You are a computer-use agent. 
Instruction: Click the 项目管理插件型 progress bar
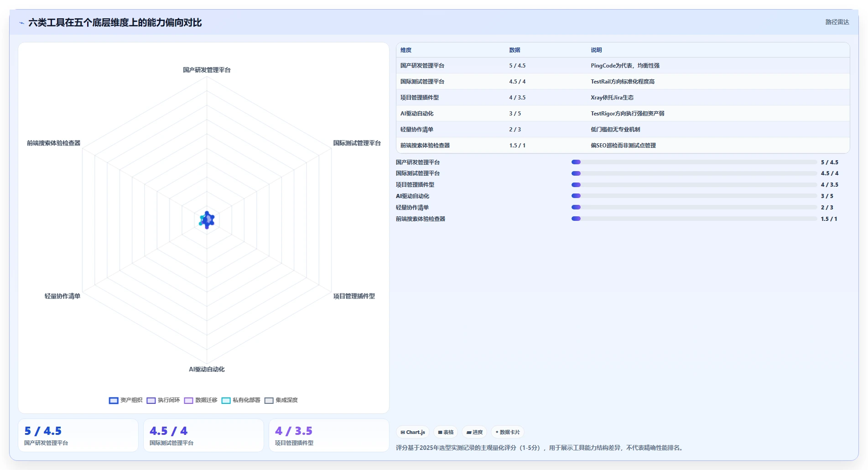694,185
